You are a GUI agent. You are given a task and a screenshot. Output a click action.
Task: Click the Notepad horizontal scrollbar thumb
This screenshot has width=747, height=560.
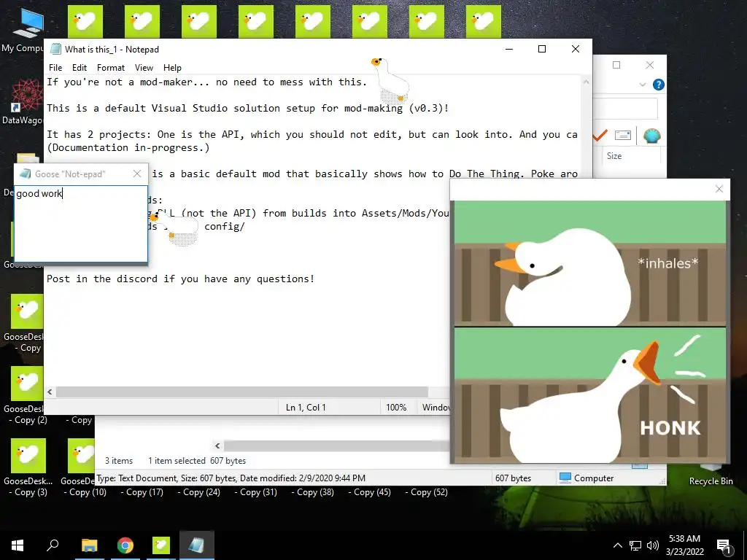point(242,392)
